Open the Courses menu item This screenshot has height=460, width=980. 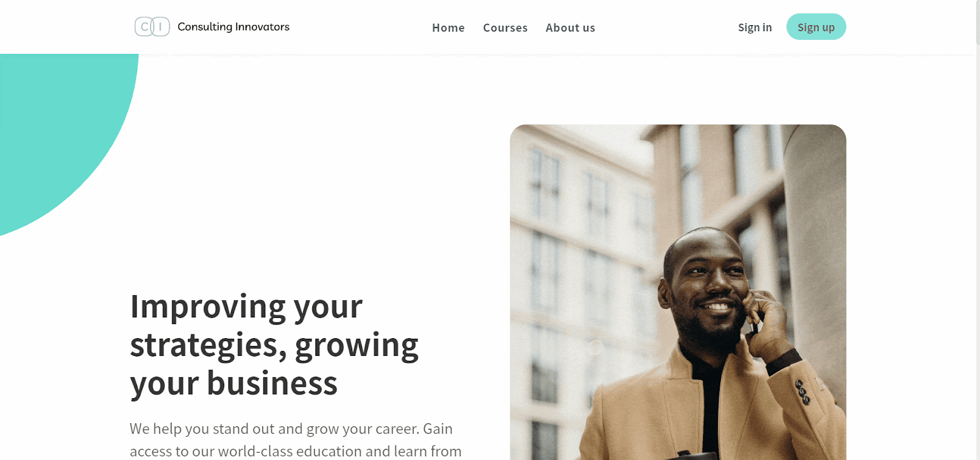click(x=505, y=28)
